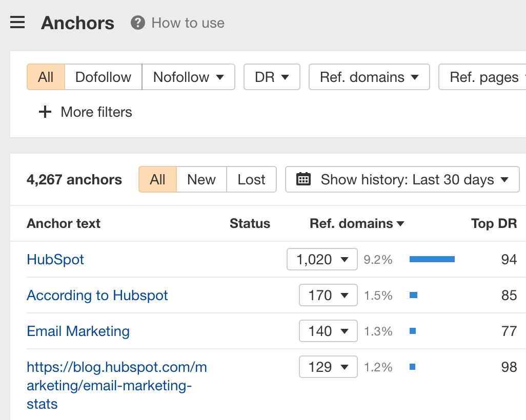526x420 pixels.
Task: Open the HubSpot anchor link
Action: [55, 259]
